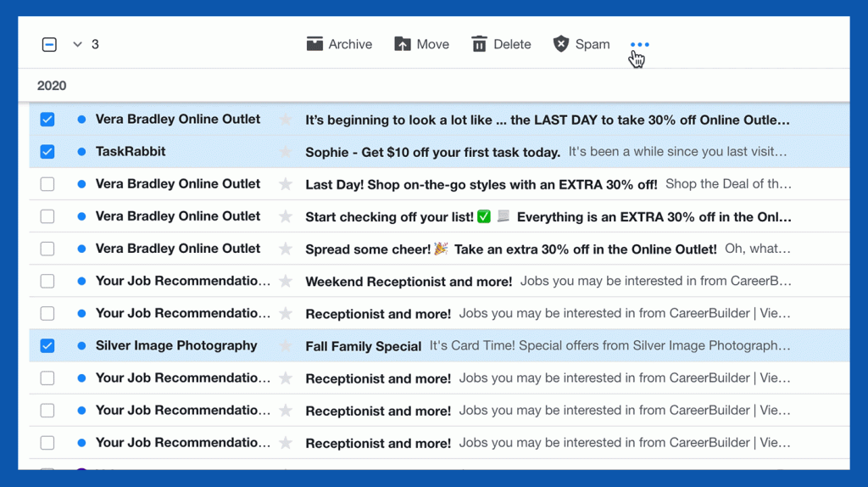Click the Delete trash can icon
Viewport: 868px width, 487px height.
point(480,44)
